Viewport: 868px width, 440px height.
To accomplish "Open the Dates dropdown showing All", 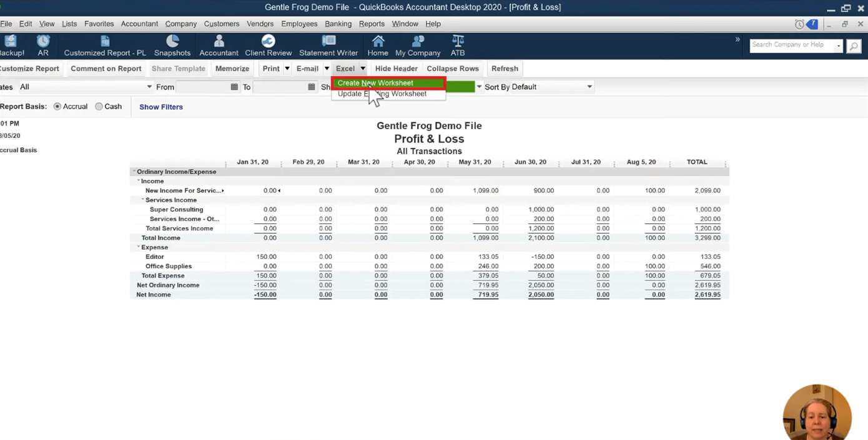I will coord(86,87).
